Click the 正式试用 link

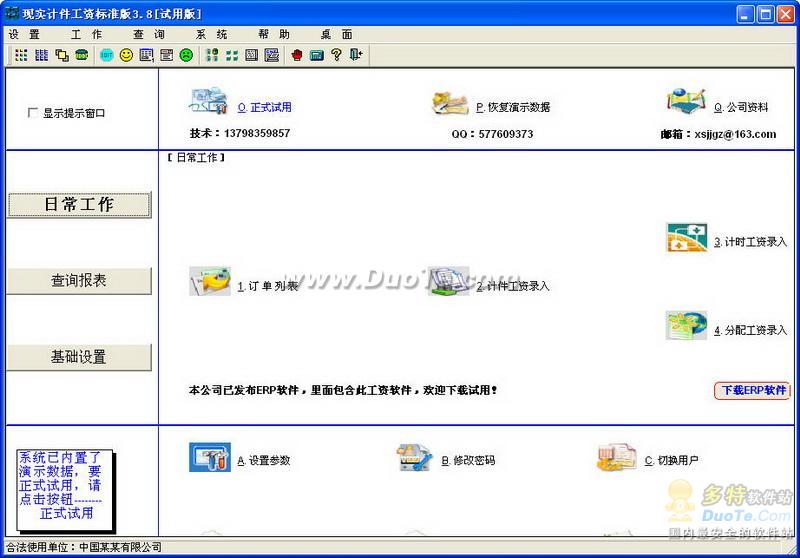pyautogui.click(x=265, y=107)
